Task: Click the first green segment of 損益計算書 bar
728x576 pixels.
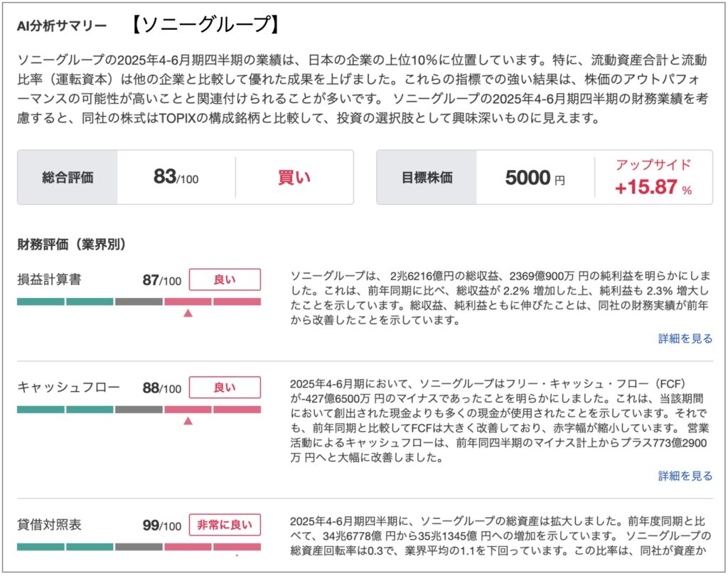Action: 41,302
